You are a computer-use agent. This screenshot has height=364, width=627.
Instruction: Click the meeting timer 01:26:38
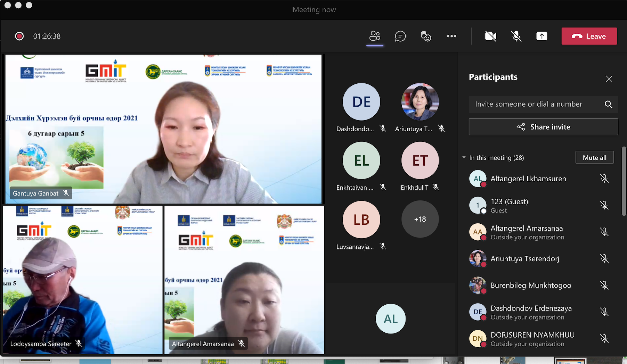coord(47,36)
